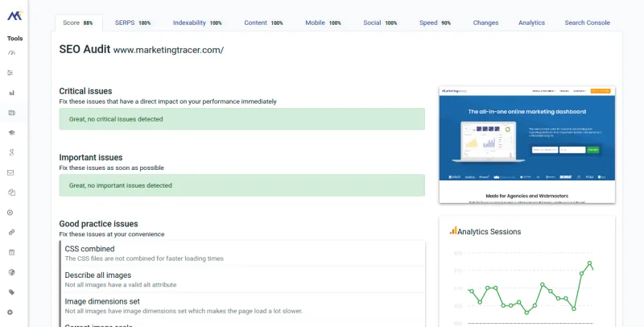Open the Mobile tab

point(323,23)
